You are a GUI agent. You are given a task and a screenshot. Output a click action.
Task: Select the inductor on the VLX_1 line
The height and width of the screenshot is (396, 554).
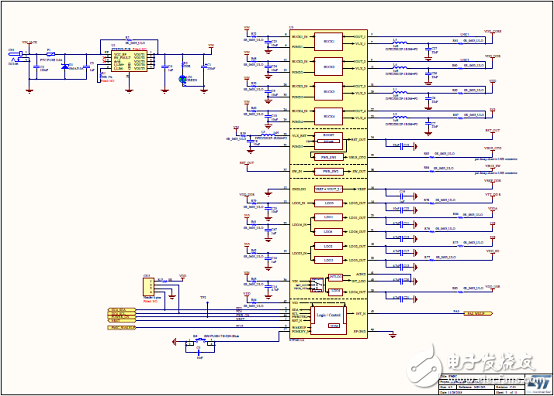(400, 43)
